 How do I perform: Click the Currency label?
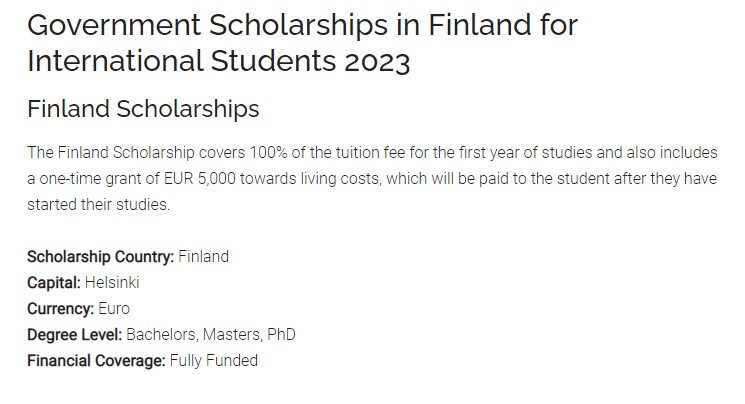tap(60, 309)
